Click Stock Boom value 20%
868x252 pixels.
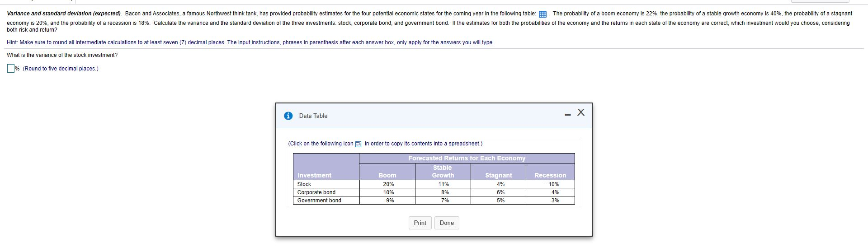[x=388, y=184]
